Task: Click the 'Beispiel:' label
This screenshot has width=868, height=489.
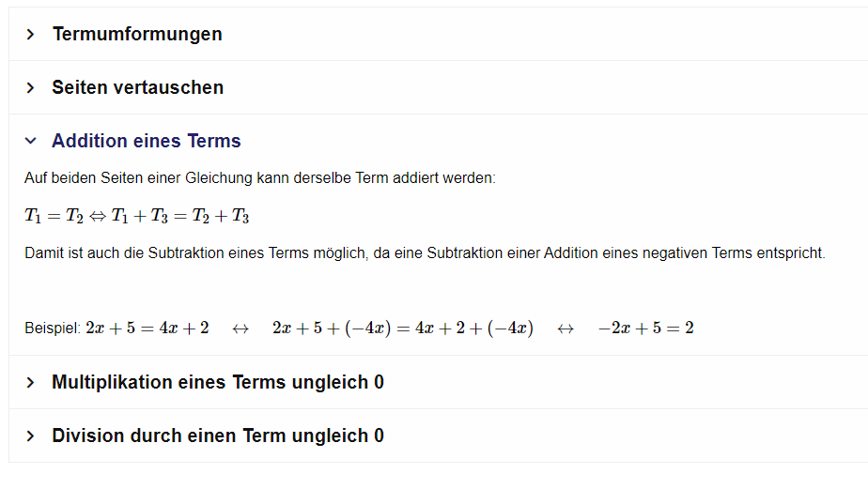Action: [53, 329]
